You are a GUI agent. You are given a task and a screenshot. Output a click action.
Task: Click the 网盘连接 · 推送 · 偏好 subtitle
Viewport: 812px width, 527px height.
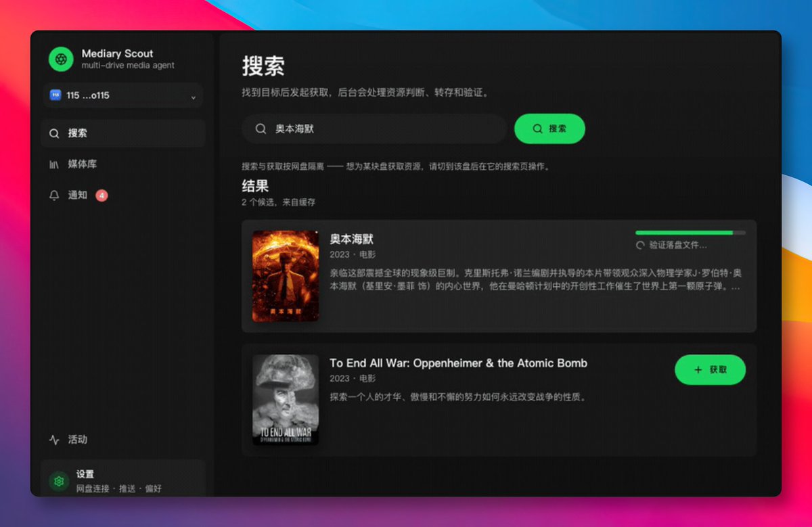[x=119, y=488]
